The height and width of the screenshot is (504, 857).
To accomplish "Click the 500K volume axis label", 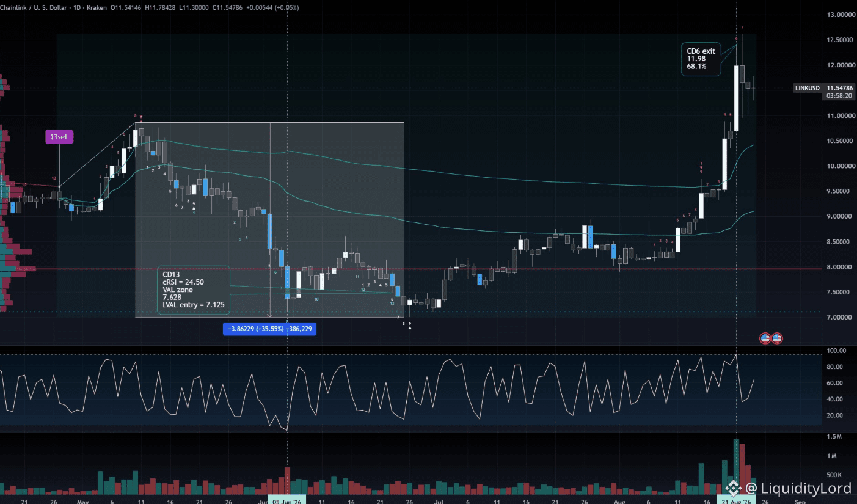I will [834, 476].
